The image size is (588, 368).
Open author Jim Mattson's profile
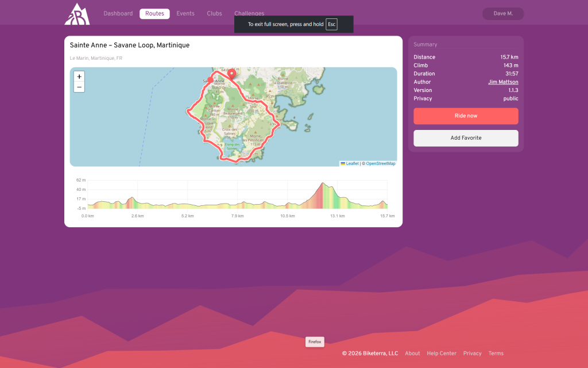click(503, 82)
